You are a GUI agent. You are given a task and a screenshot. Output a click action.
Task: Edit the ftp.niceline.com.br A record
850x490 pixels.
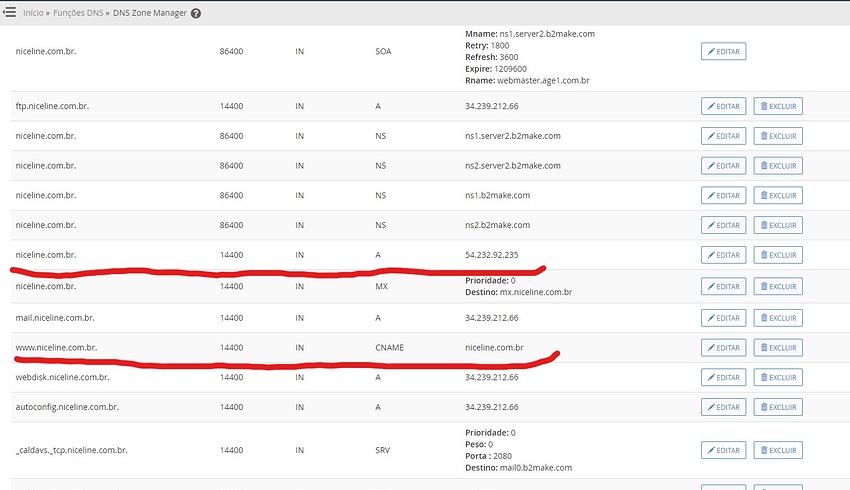(723, 106)
